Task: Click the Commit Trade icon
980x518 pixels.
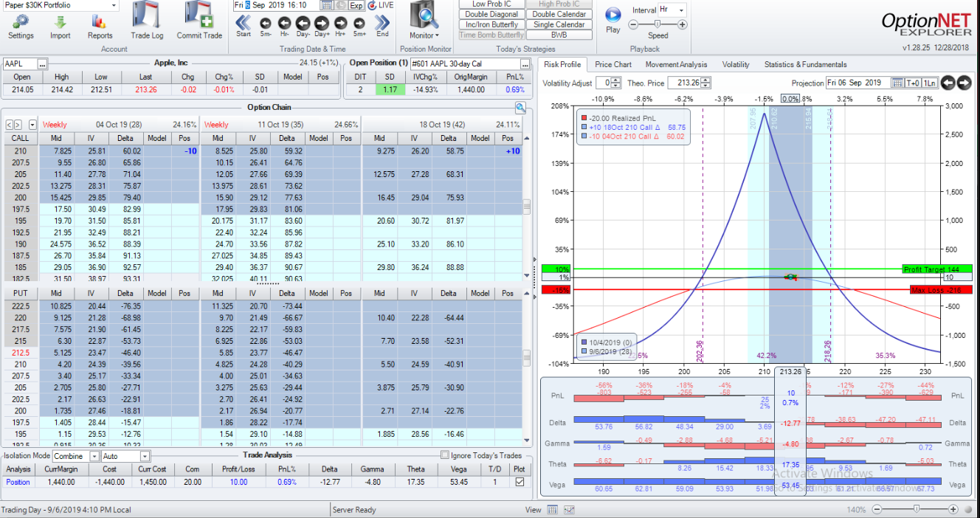Action: coord(199,20)
